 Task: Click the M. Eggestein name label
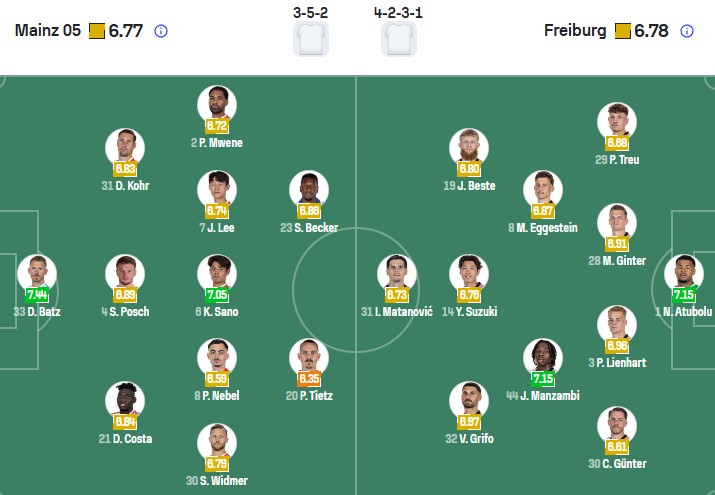pos(542,228)
